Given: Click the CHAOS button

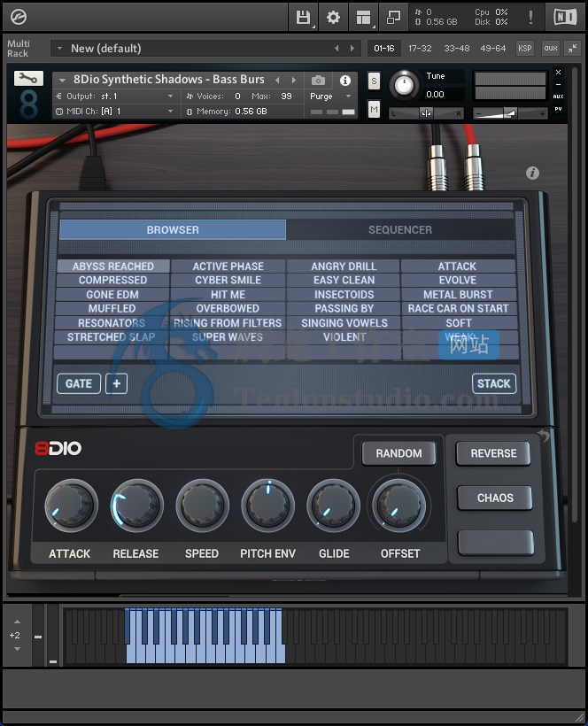Looking at the screenshot, I should coord(495,498).
